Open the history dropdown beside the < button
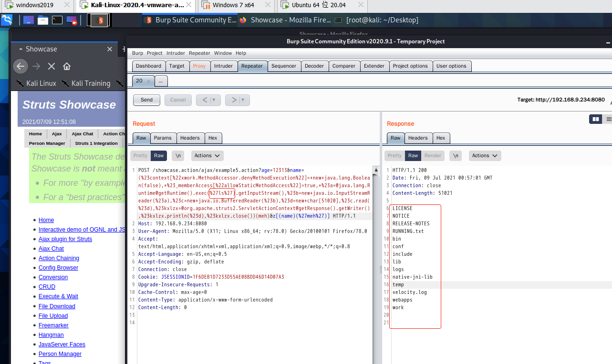Screen dimensions: 612x364 point(215,100)
